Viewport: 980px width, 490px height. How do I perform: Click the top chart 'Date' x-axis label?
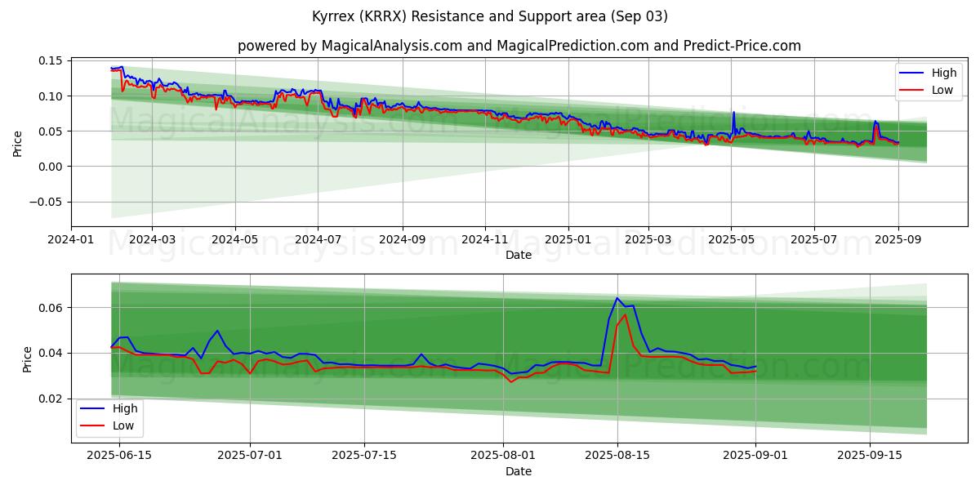519,255
